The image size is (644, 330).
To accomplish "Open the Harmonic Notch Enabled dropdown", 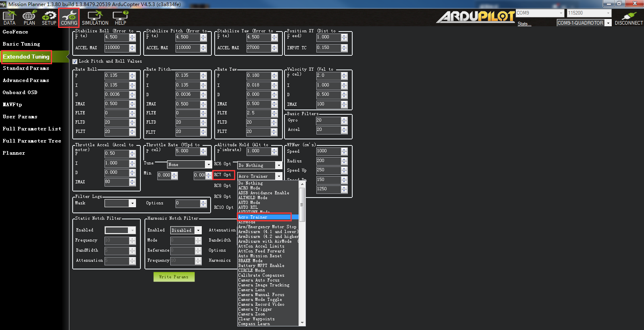I will (x=198, y=230).
